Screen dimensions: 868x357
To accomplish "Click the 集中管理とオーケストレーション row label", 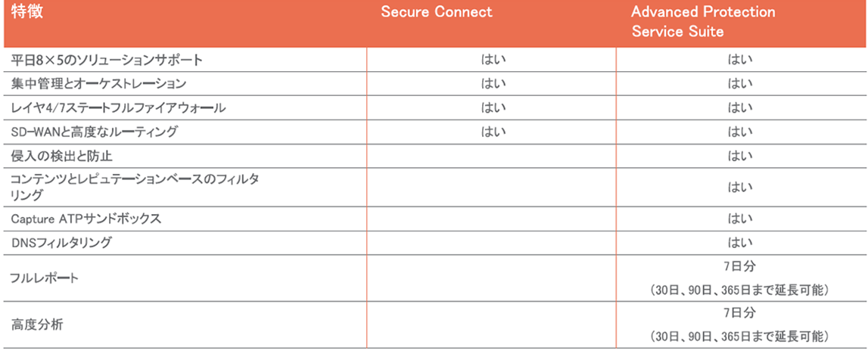I will tap(98, 84).
